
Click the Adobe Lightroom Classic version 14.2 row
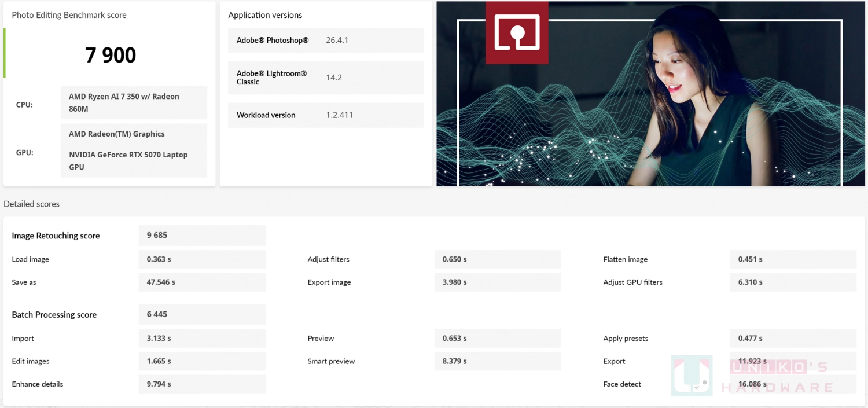pos(326,78)
